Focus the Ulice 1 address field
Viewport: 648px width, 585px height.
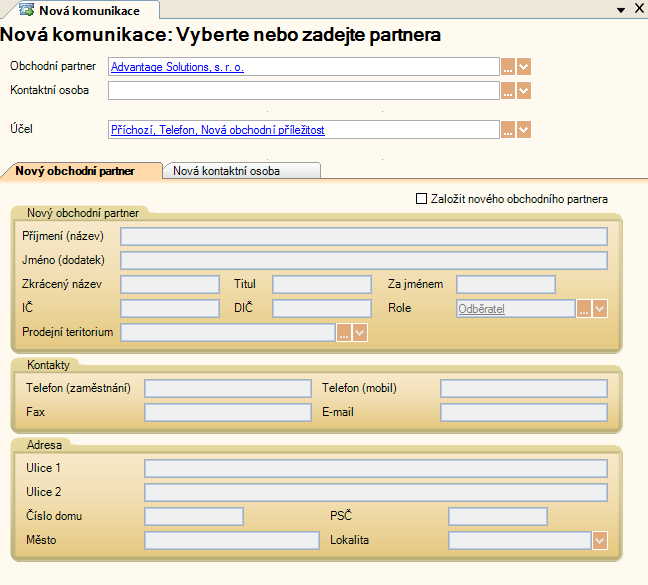point(375,468)
